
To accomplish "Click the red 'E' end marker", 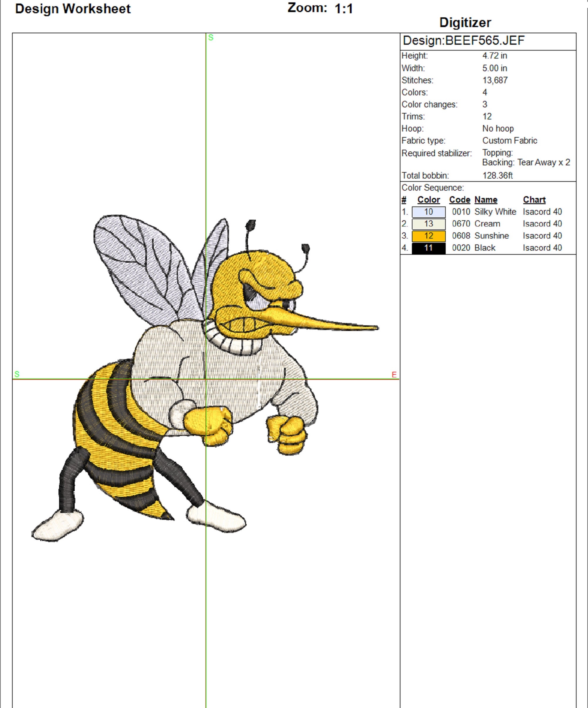I will point(394,374).
